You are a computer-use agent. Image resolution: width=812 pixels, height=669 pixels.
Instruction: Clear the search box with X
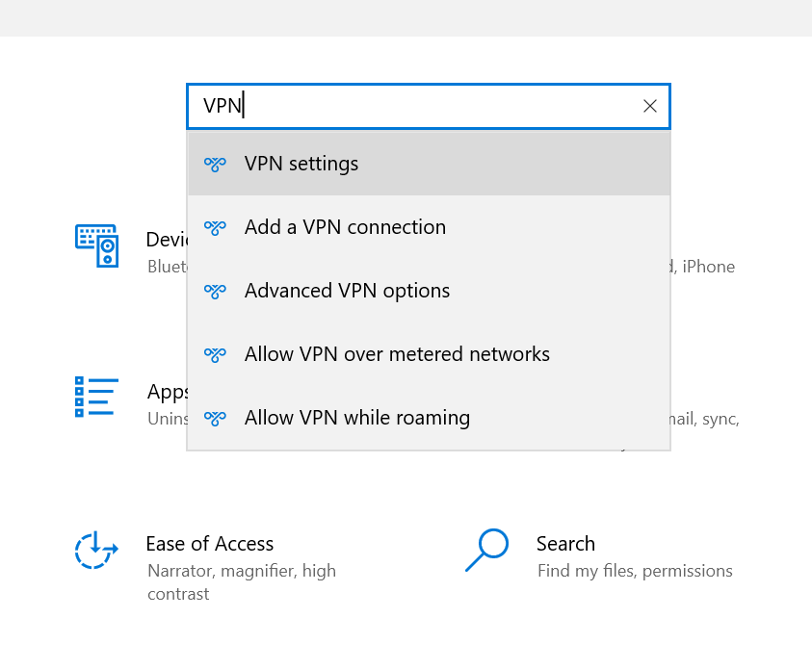pos(650,106)
